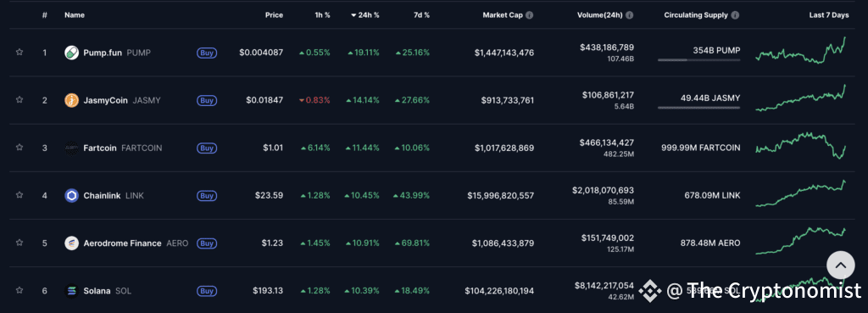The image size is (868, 313).
Task: Click the Aerodrome Finance logo icon
Action: pyautogui.click(x=72, y=243)
